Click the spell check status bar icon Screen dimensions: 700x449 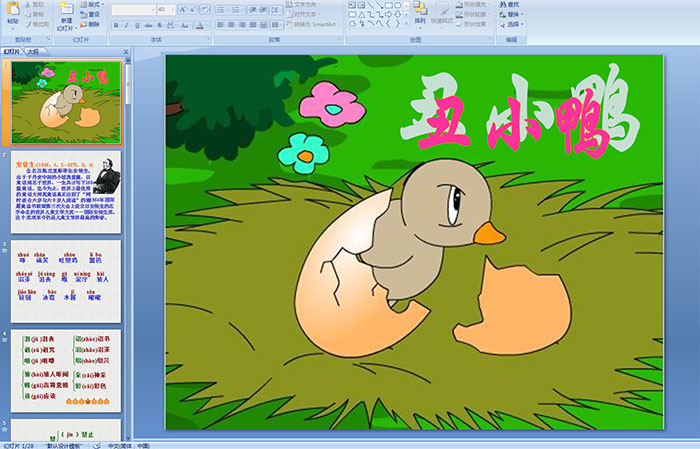[97, 446]
